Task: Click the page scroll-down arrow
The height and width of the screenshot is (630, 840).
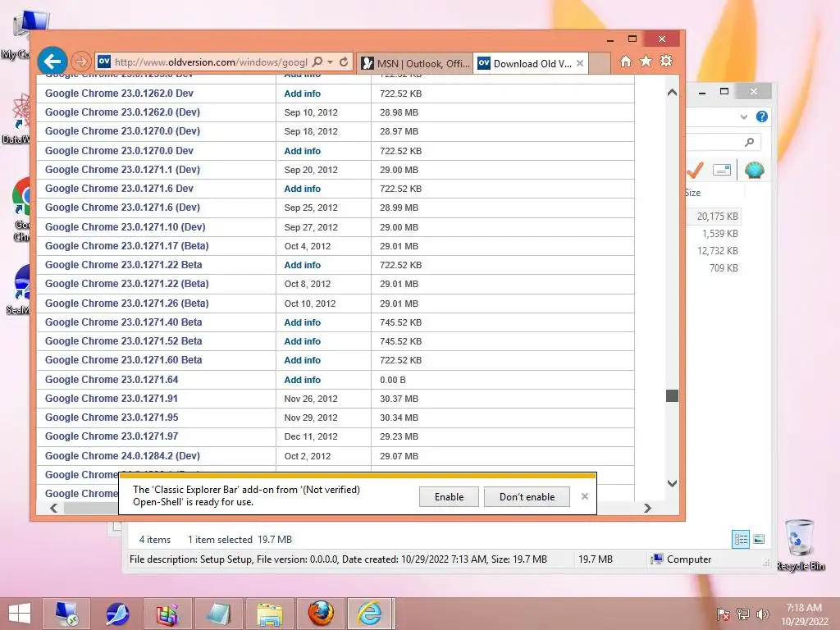Action: (x=672, y=483)
